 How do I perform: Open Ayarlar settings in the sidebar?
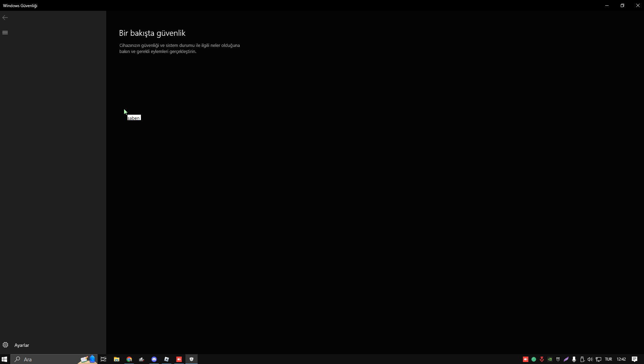pyautogui.click(x=53, y=345)
